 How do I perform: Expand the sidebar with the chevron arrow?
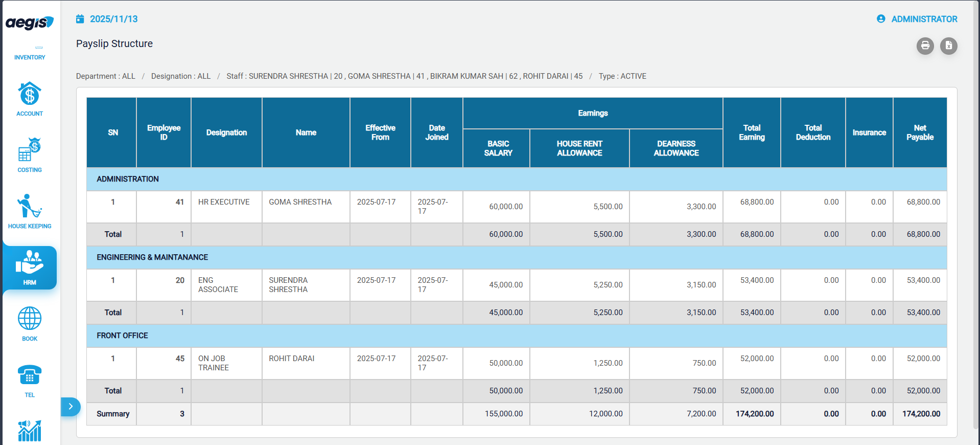71,407
